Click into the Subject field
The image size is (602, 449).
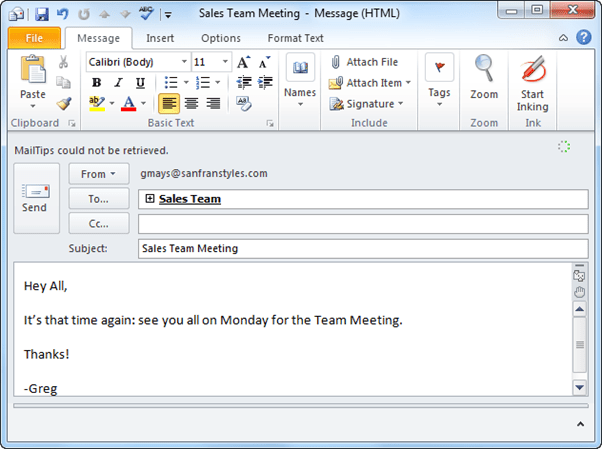362,248
